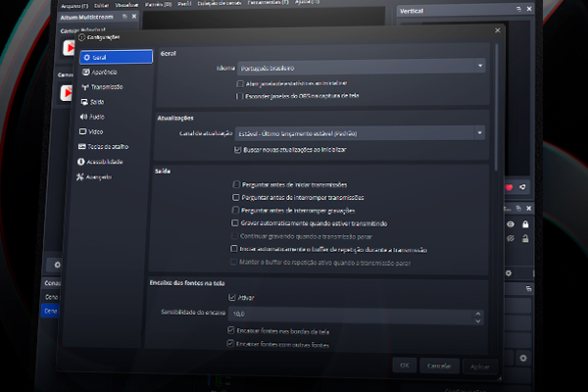Click the closed padlock icon in sources dock

click(525, 224)
